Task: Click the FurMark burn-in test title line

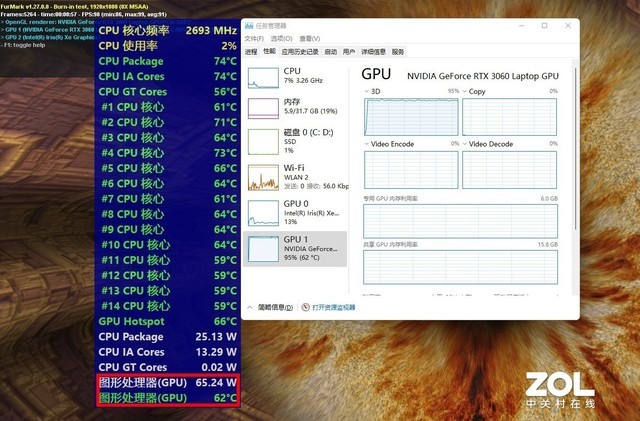Action: 74,7
